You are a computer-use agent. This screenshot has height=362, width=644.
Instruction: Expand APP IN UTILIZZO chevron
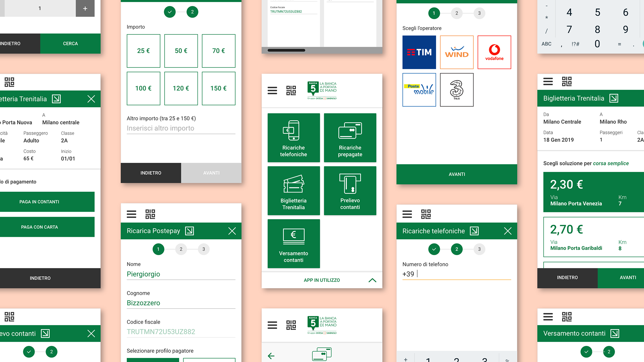(x=372, y=280)
